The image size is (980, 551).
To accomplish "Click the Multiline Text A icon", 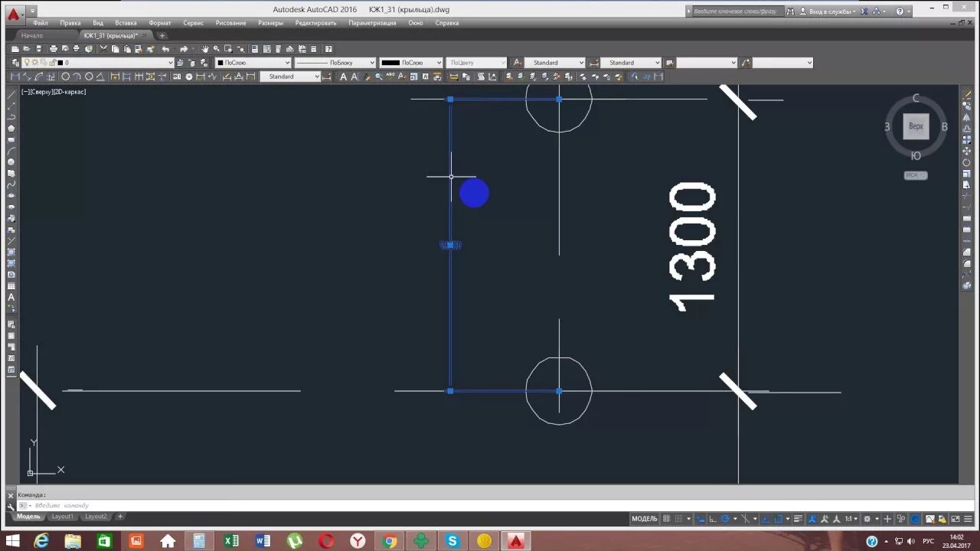I will tap(343, 76).
